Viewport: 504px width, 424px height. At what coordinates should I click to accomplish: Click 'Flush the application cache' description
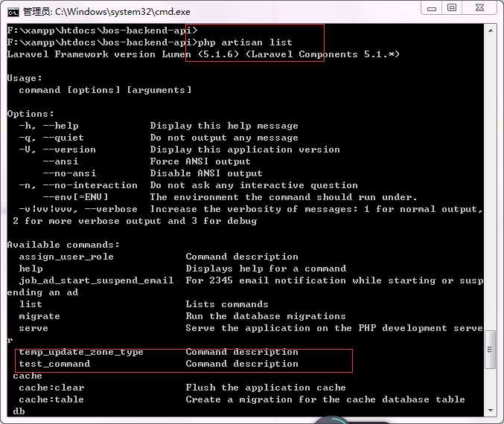(x=266, y=388)
